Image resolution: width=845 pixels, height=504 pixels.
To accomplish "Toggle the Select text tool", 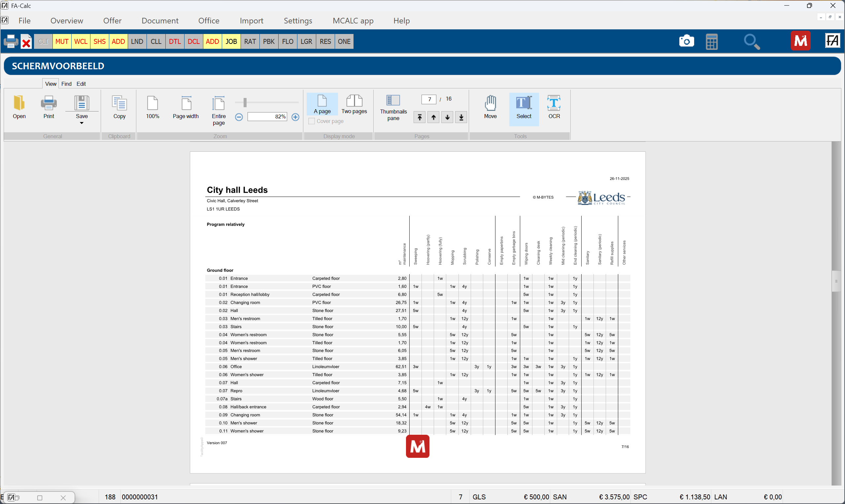I will click(524, 107).
